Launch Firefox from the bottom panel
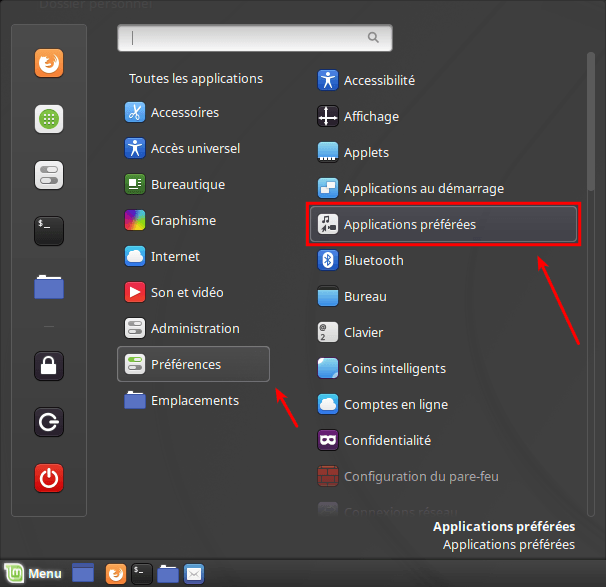Screen dimensions: 606x587 point(116,573)
